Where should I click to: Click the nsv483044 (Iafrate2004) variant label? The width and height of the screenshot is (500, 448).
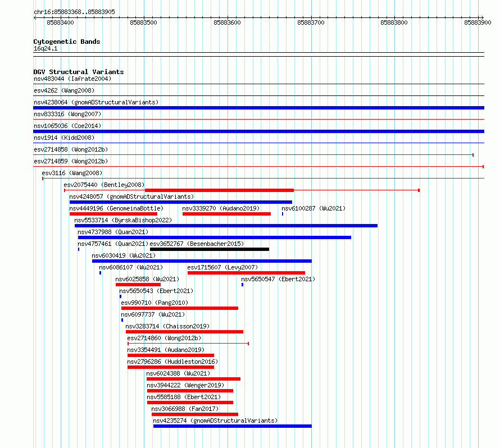(72, 79)
